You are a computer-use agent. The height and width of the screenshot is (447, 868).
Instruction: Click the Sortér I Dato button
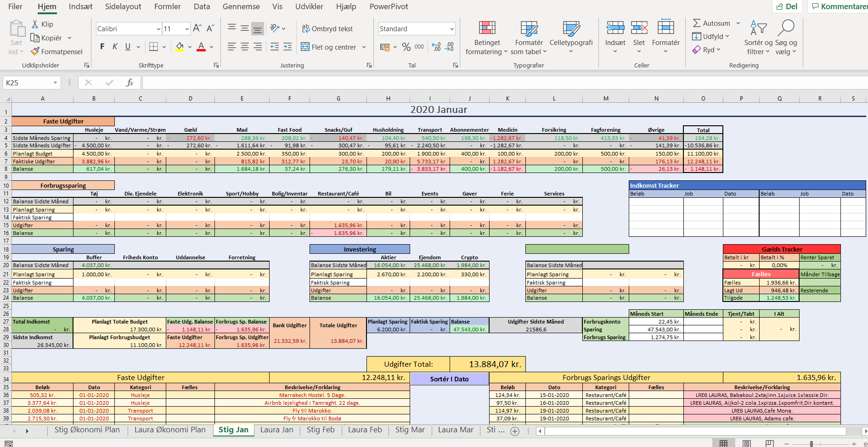pyautogui.click(x=449, y=379)
